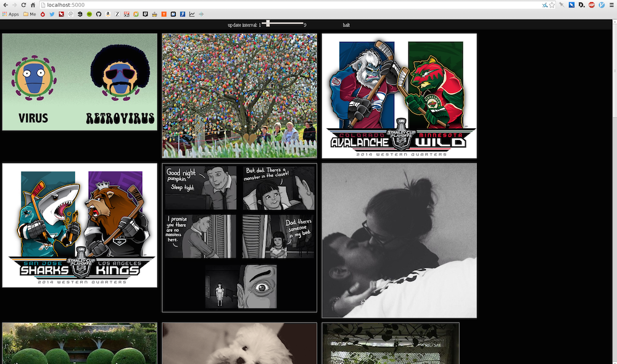The image size is (617, 364).
Task: Open the black-and-white monster comic strip
Action: pyautogui.click(x=239, y=238)
